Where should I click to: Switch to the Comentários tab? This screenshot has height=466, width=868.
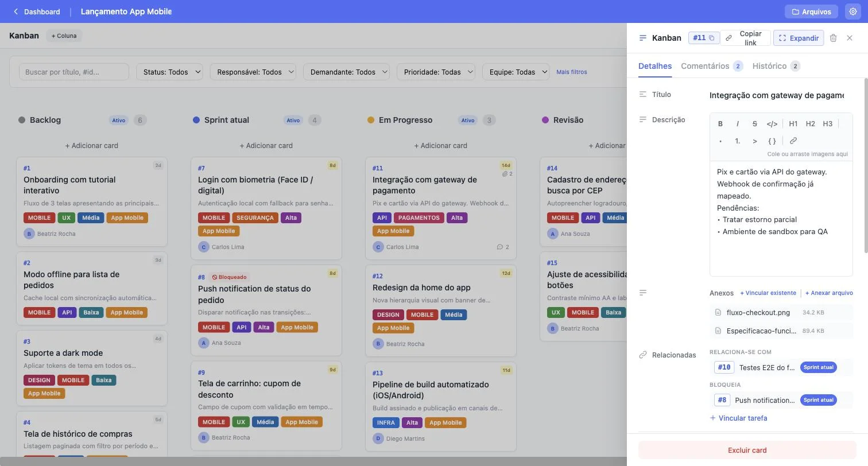[x=712, y=66]
